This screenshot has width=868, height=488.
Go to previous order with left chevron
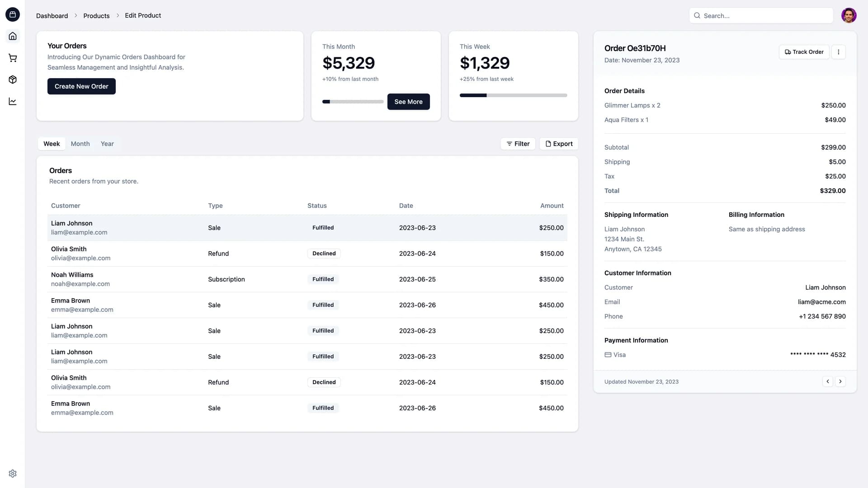827,381
